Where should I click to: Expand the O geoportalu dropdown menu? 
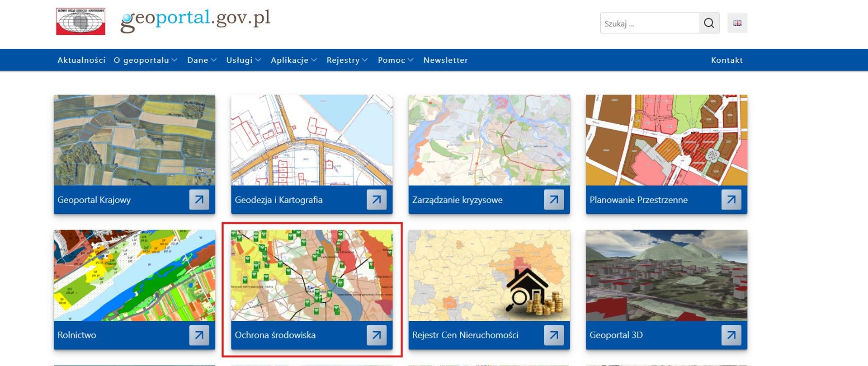(145, 60)
